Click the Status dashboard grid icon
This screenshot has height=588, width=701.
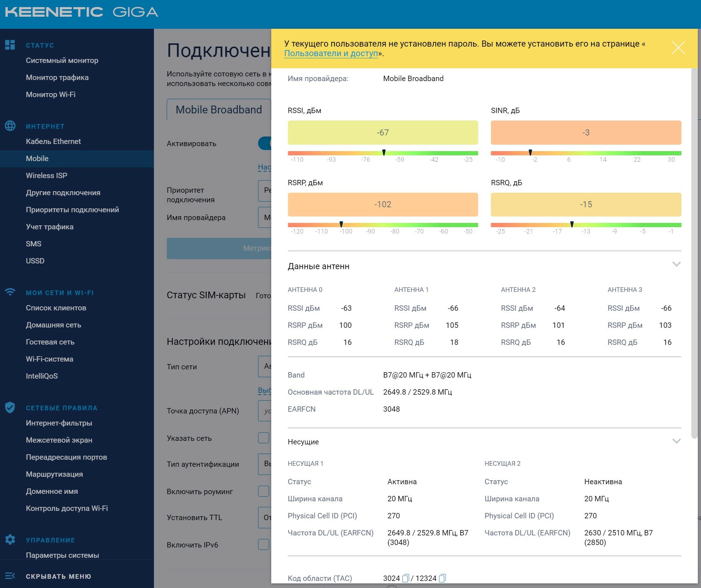click(x=10, y=45)
